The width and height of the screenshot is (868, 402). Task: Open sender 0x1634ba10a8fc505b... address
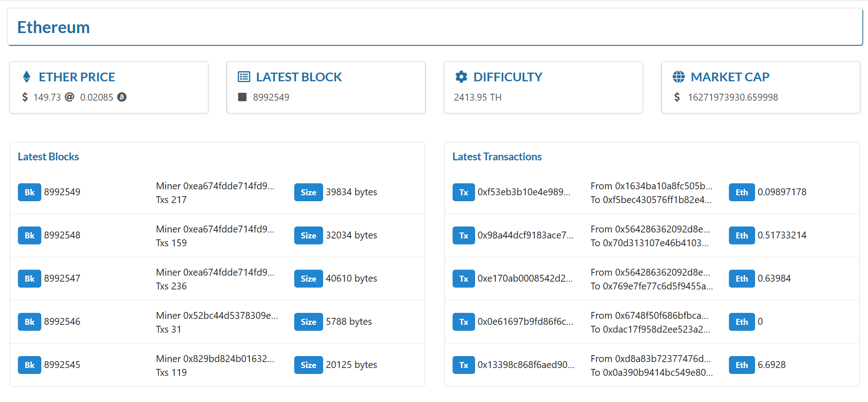tap(664, 186)
